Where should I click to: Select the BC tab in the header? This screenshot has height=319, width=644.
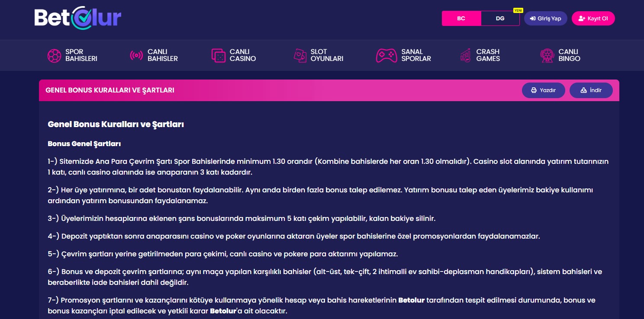(x=461, y=19)
